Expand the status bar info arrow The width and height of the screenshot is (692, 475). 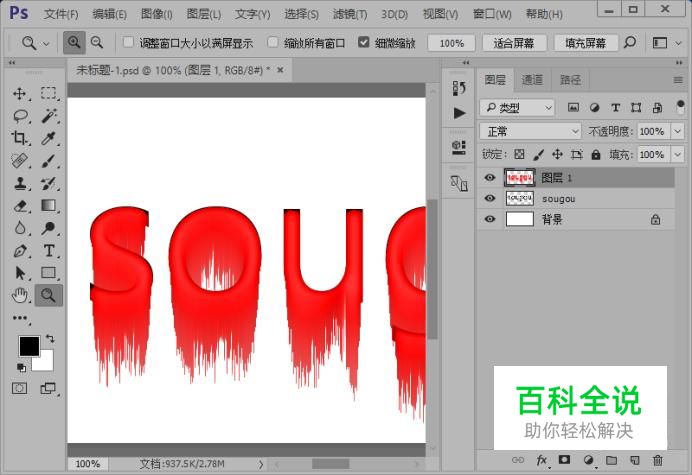click(x=260, y=464)
